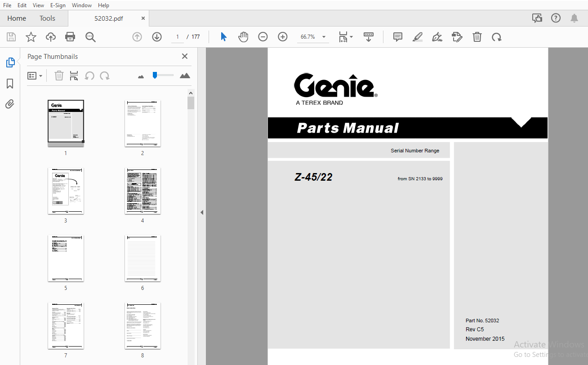Zoom in with the plus circle icon
The height and width of the screenshot is (365, 588).
(x=282, y=37)
